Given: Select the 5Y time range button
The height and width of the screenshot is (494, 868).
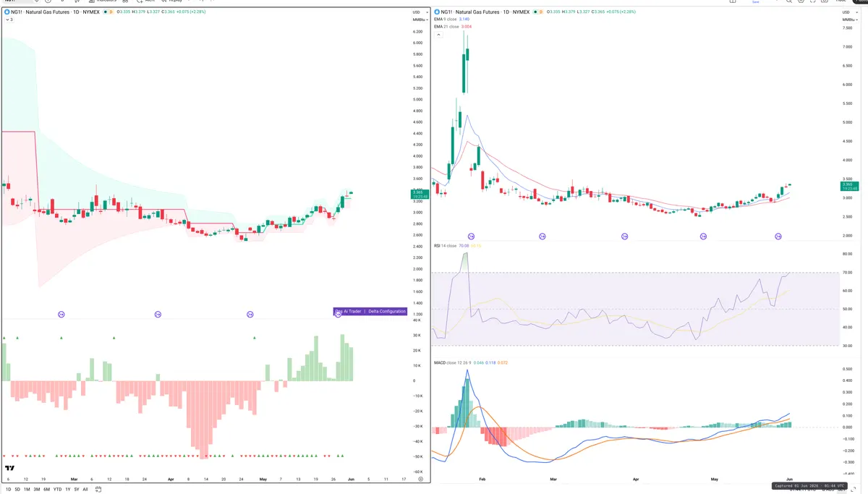Looking at the screenshot, I should 77,490.
